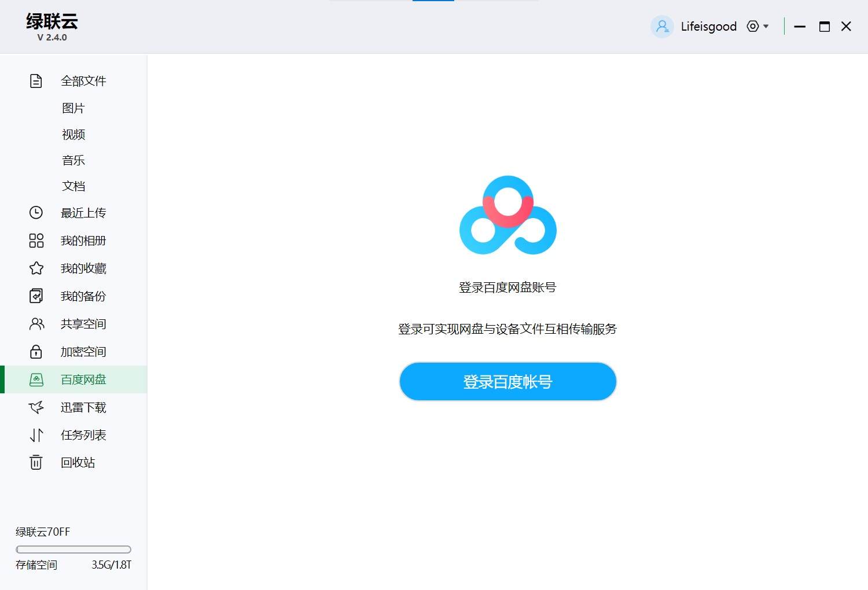Click the 存储空间 label
This screenshot has height=590, width=868.
36,565
